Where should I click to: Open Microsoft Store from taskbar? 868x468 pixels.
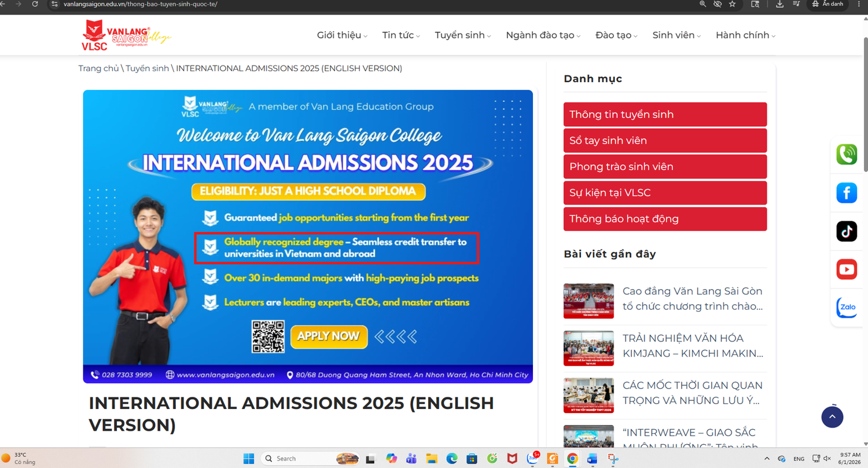pyautogui.click(x=472, y=459)
